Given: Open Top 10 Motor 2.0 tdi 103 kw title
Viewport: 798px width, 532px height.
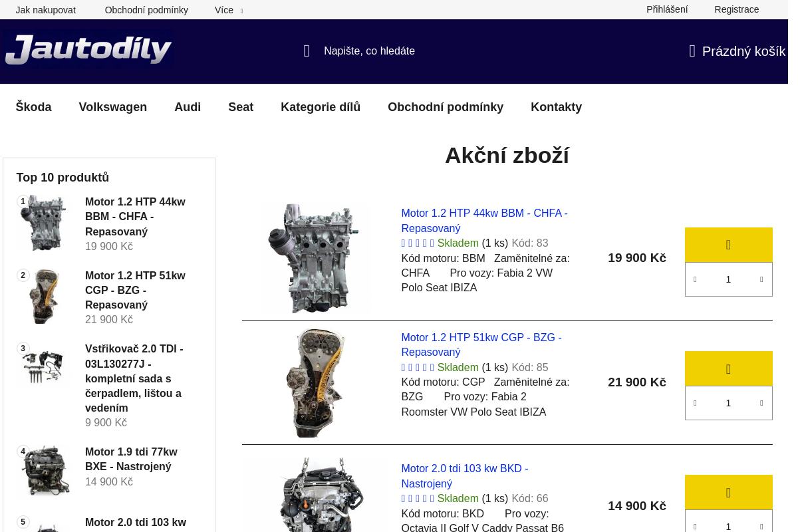Looking at the screenshot, I should (136, 523).
